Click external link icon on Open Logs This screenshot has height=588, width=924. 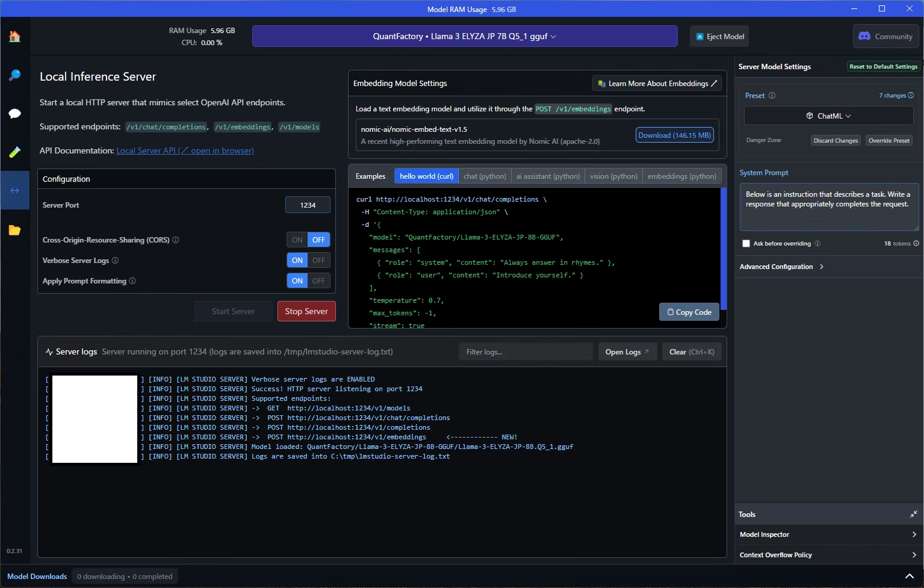click(x=646, y=351)
